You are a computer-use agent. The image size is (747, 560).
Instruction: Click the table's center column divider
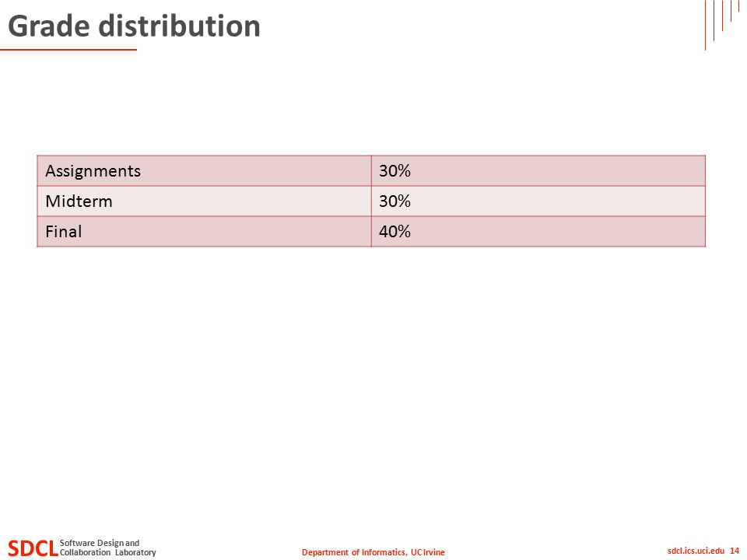371,201
